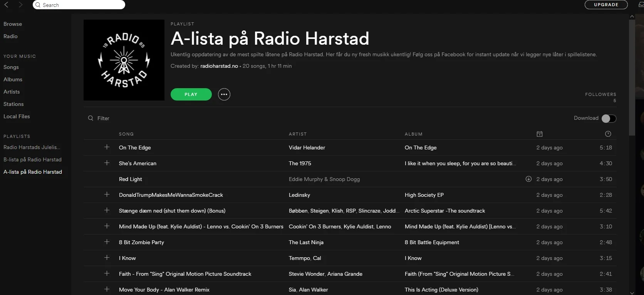Open Stations in the sidebar
This screenshot has width=644, height=295.
[13, 104]
